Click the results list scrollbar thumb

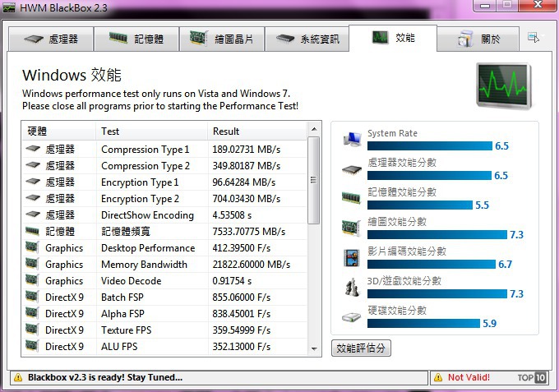click(314, 180)
